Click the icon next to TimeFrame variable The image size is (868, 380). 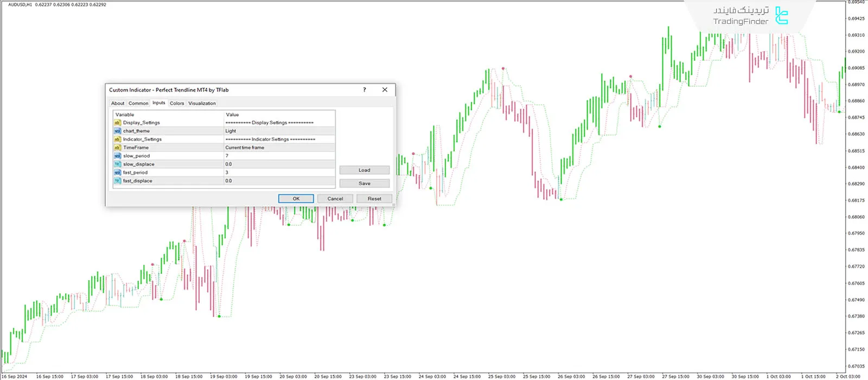tap(117, 148)
